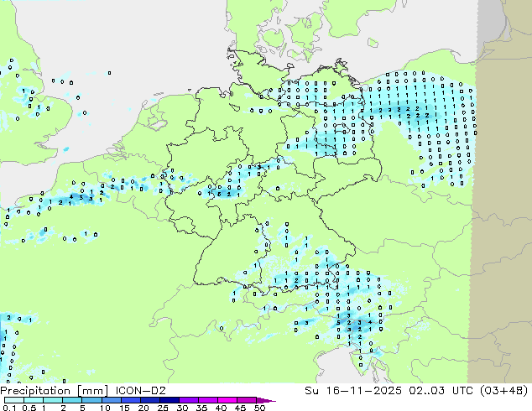Click the '35' legend tick label
Screen dimensions: 532x411
(x=201, y=408)
